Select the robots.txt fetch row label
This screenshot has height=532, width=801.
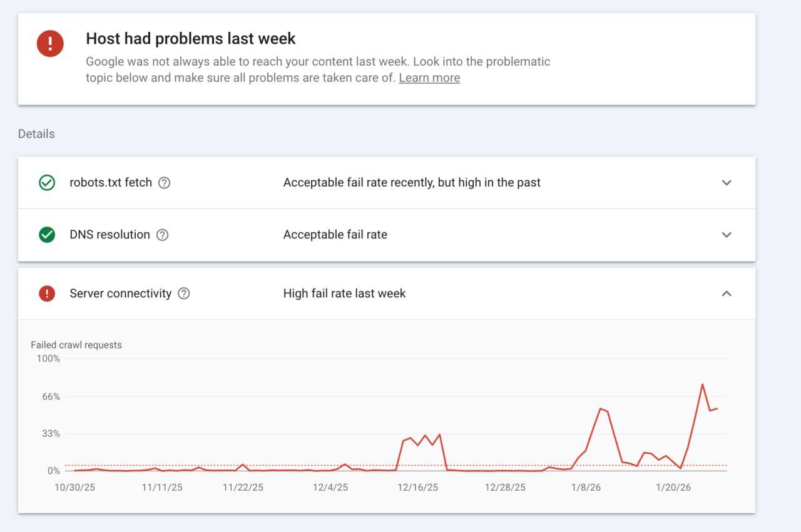pos(111,183)
